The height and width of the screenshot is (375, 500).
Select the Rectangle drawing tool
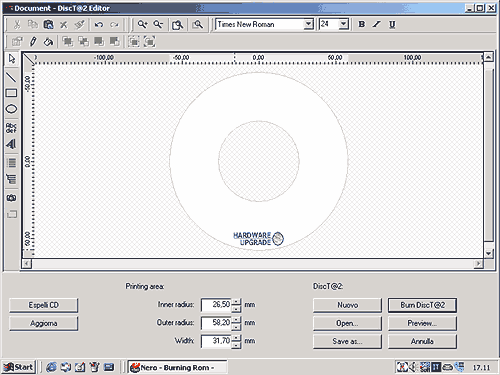pyautogui.click(x=12, y=93)
